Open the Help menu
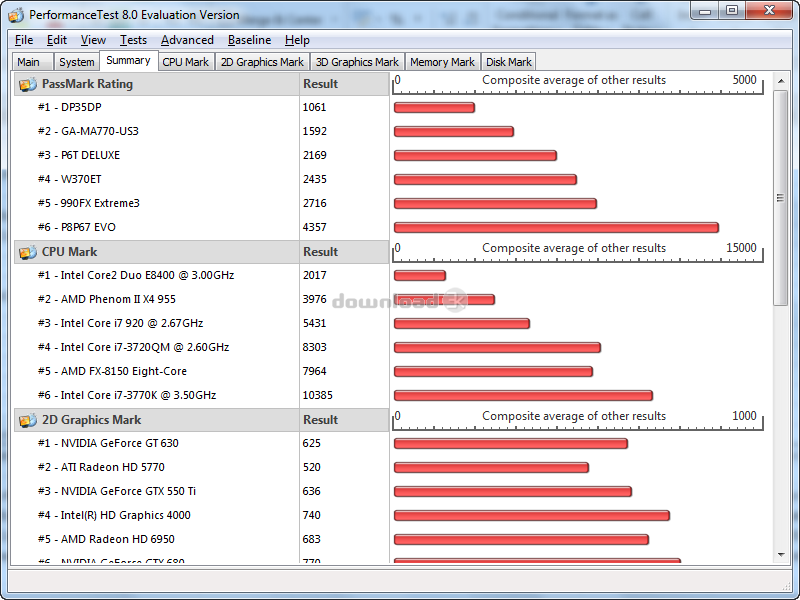 coord(297,40)
